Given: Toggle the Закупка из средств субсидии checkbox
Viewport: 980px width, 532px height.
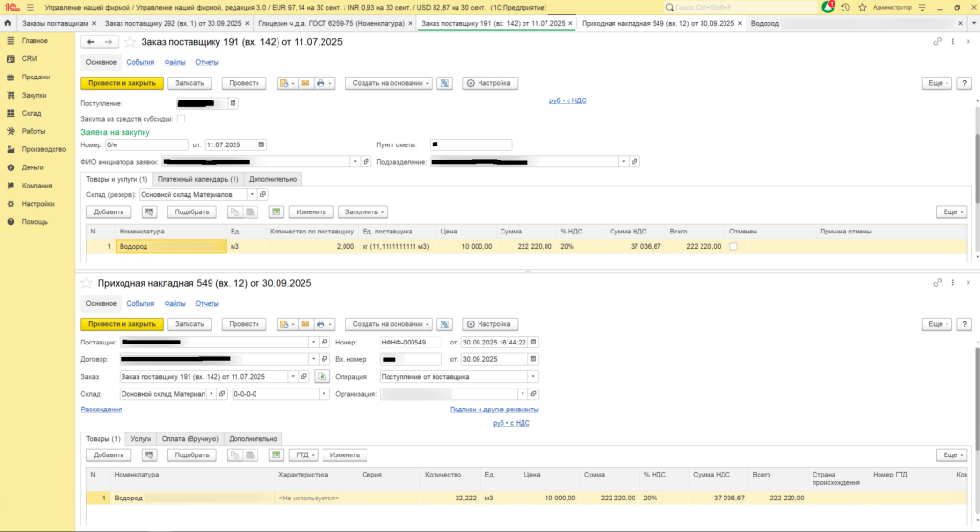Looking at the screenshot, I should click(x=181, y=119).
